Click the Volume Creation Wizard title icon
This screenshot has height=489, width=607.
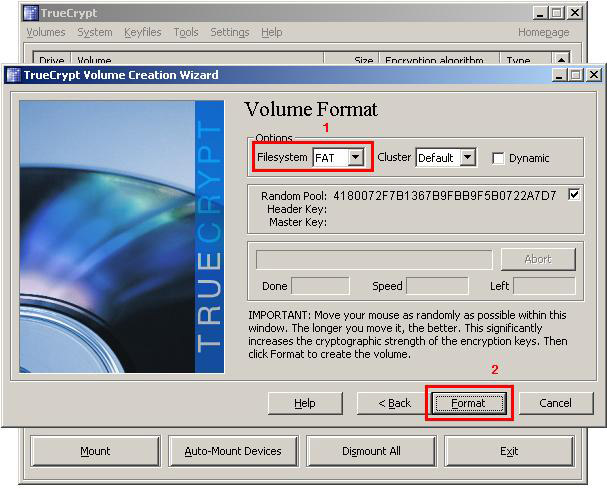[x=14, y=75]
